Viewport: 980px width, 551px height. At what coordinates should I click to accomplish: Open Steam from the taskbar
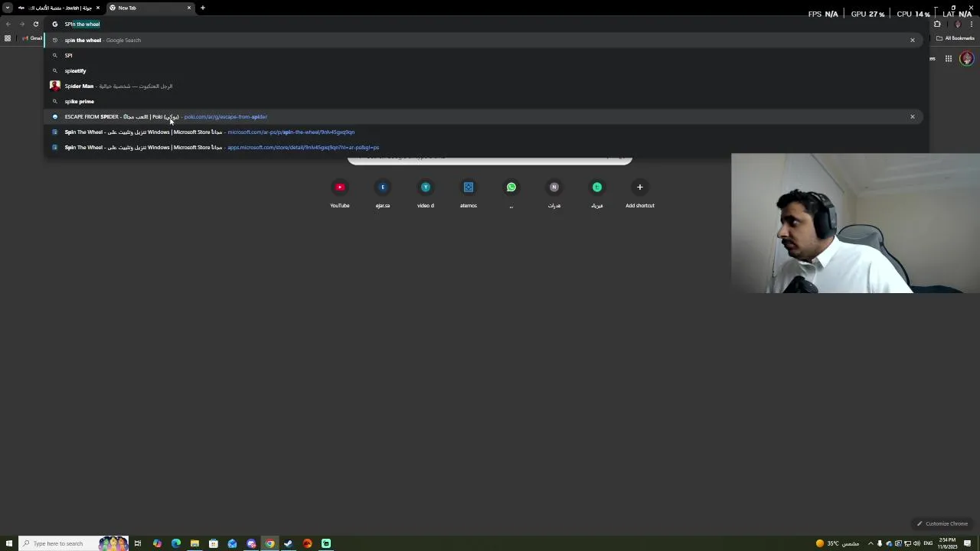pos(289,543)
